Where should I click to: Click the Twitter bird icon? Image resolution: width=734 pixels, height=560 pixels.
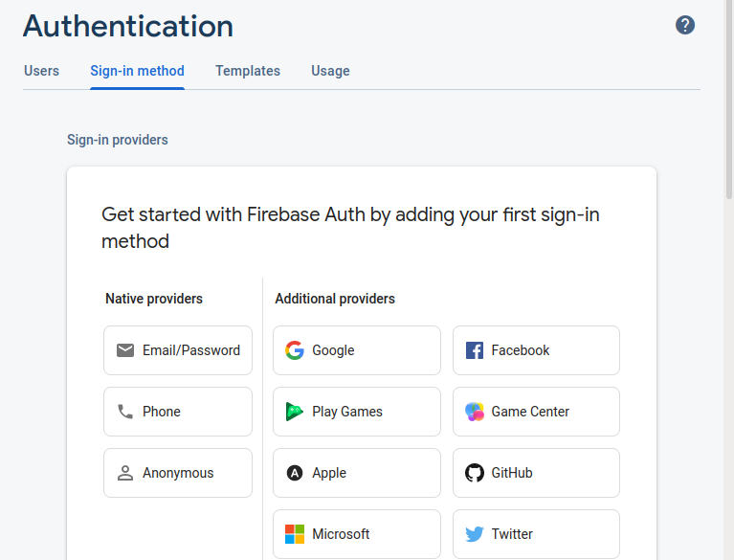tap(475, 534)
